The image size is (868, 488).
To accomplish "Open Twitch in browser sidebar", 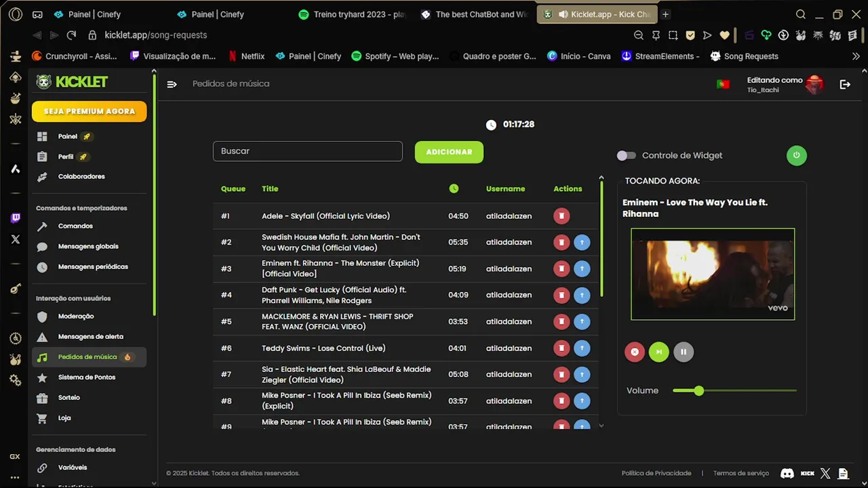I will pyautogui.click(x=15, y=218).
